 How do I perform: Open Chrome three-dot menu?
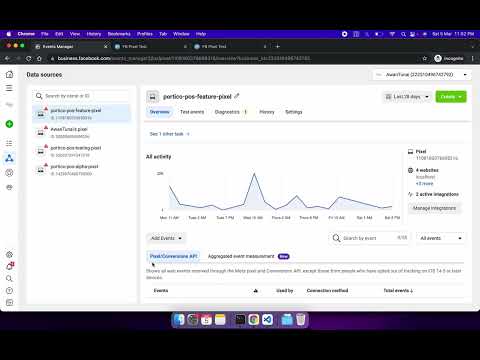click(472, 58)
